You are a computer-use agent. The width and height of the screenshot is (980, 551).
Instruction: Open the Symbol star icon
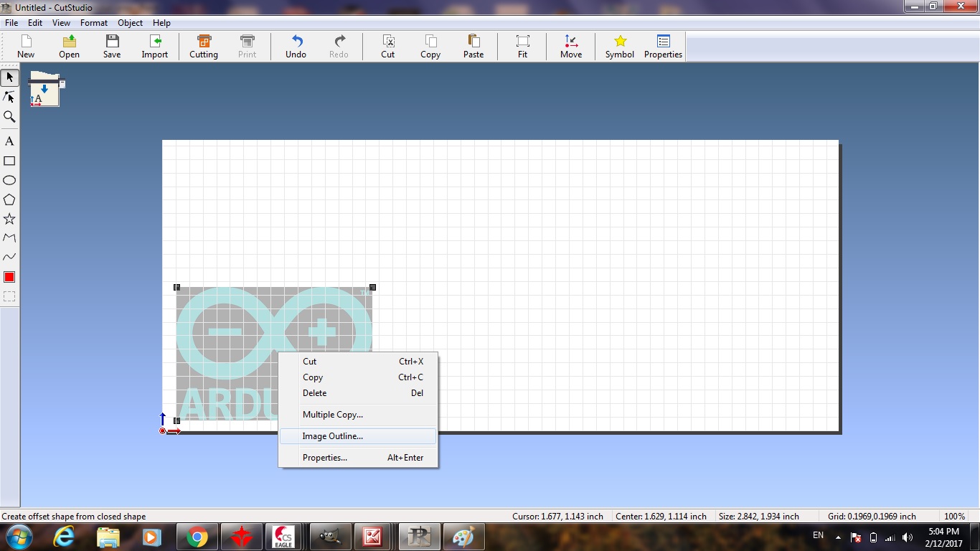(620, 47)
